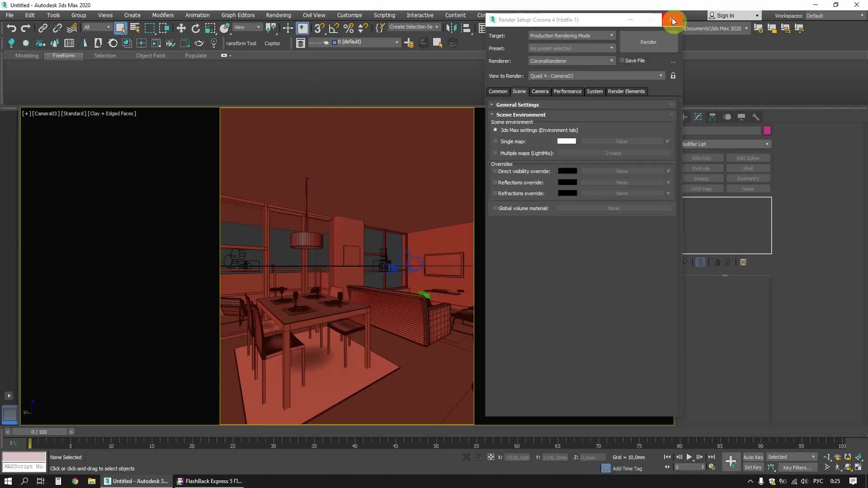Open the selection filter All dropdown
The image size is (868, 488).
(x=97, y=28)
